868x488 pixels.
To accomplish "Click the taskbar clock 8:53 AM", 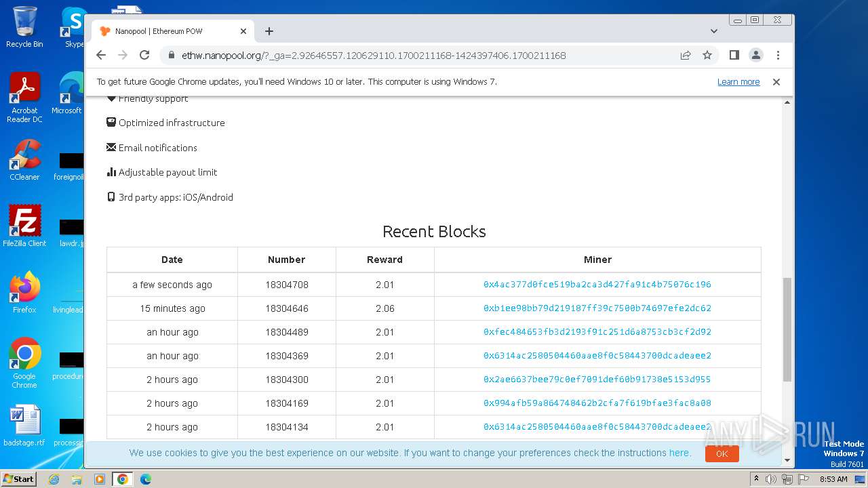I will [x=833, y=479].
